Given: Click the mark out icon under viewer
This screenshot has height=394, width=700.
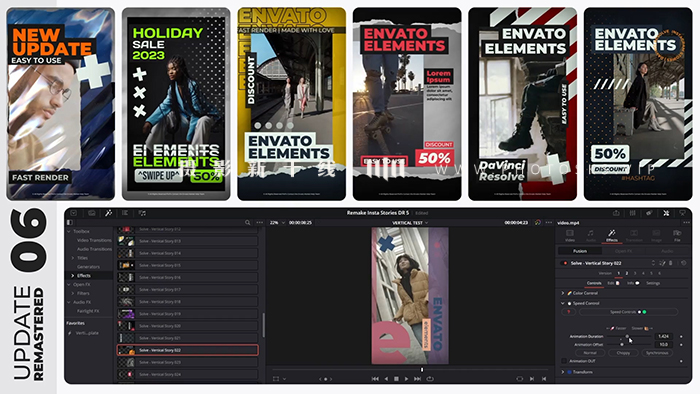Looking at the screenshot, I should pyautogui.click(x=544, y=378).
